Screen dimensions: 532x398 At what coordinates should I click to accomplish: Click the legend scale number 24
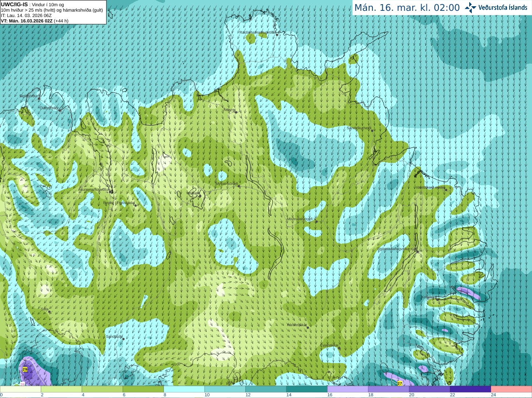493,395
